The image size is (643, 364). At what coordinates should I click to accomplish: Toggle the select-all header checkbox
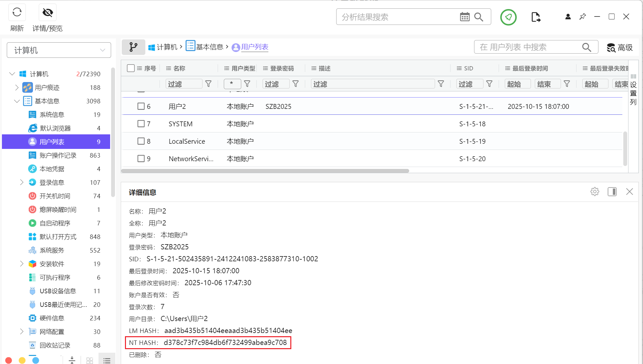tap(131, 68)
